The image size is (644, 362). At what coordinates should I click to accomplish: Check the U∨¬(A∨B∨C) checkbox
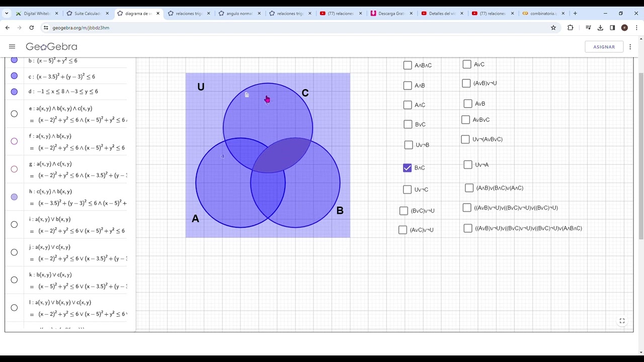pyautogui.click(x=465, y=139)
